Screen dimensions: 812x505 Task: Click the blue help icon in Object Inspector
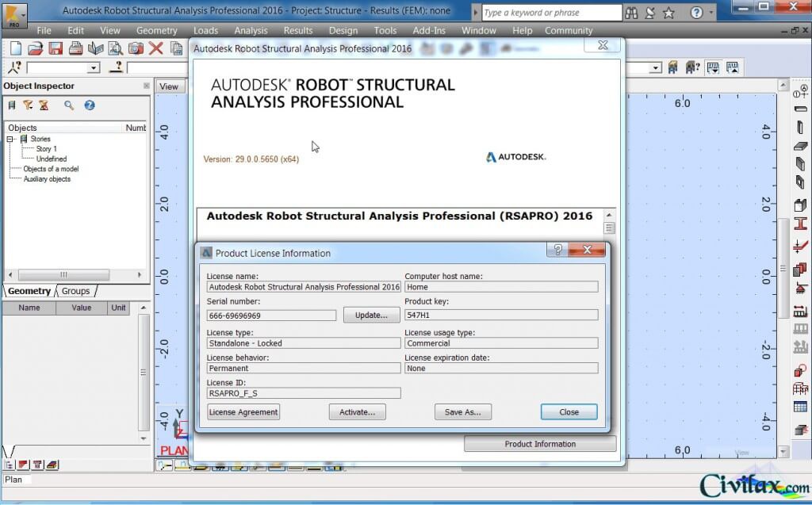click(x=90, y=105)
